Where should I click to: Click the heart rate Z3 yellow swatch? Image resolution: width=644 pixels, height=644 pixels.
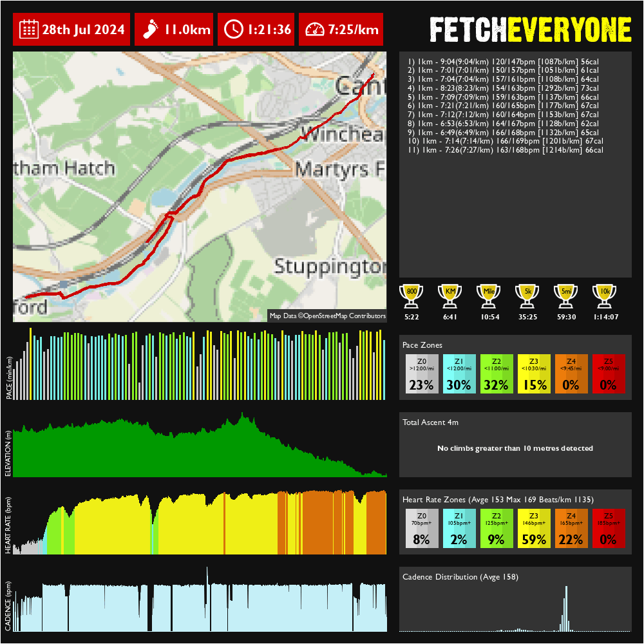point(534,528)
